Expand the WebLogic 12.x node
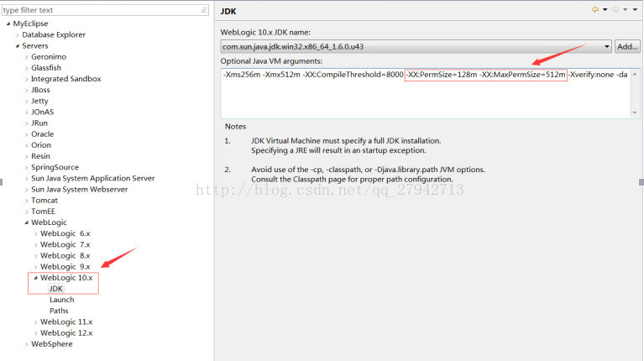The height and width of the screenshot is (361, 644). click(x=35, y=333)
